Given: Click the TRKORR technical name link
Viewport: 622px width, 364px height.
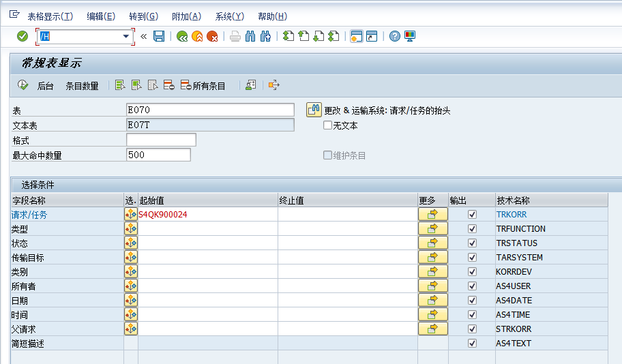Looking at the screenshot, I should 512,215.
